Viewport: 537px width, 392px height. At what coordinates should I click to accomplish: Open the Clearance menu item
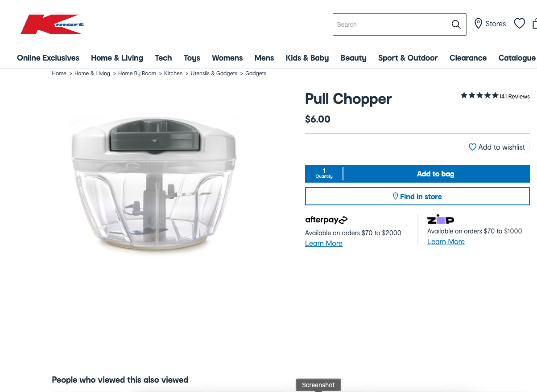click(x=468, y=58)
